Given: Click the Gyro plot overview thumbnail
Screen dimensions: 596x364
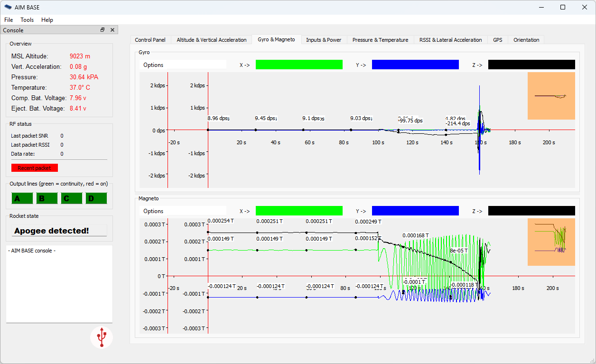Looking at the screenshot, I should coord(551,96).
